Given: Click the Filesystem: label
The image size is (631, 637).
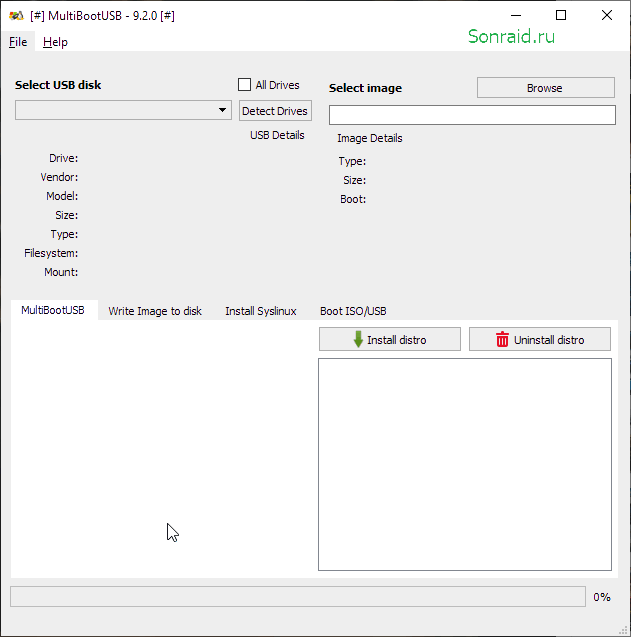Looking at the screenshot, I should pos(51,253).
